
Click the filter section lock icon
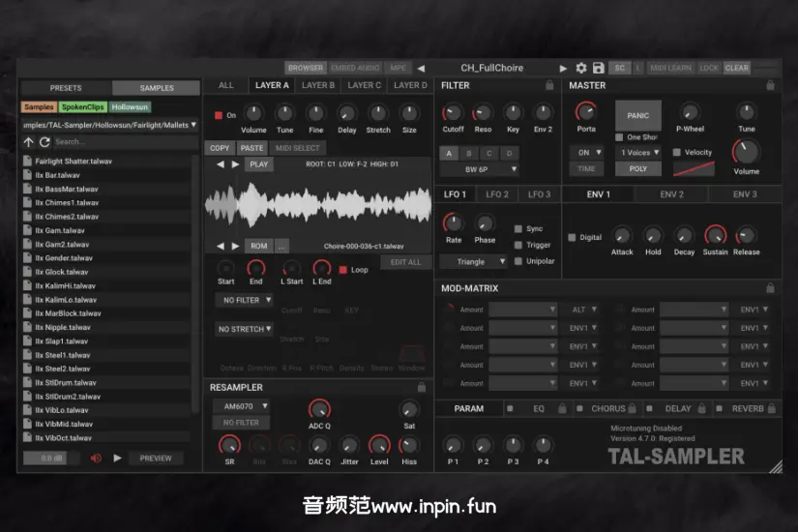[x=549, y=85]
